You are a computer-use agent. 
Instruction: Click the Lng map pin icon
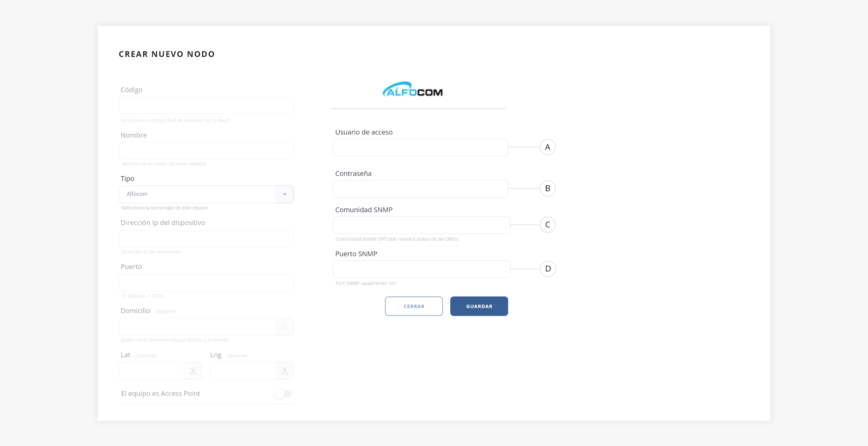pos(284,371)
